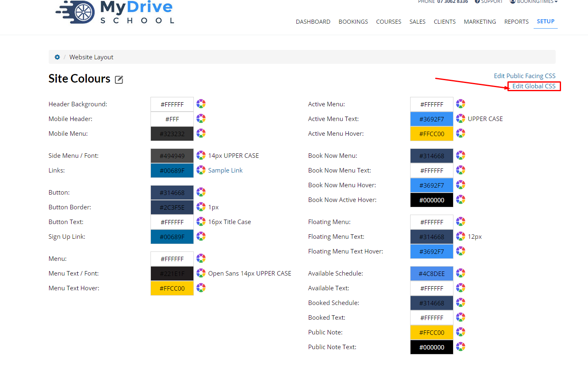This screenshot has width=588, height=379.
Task: Open the color wheel picker for Menu Text / Font
Action: [201, 273]
